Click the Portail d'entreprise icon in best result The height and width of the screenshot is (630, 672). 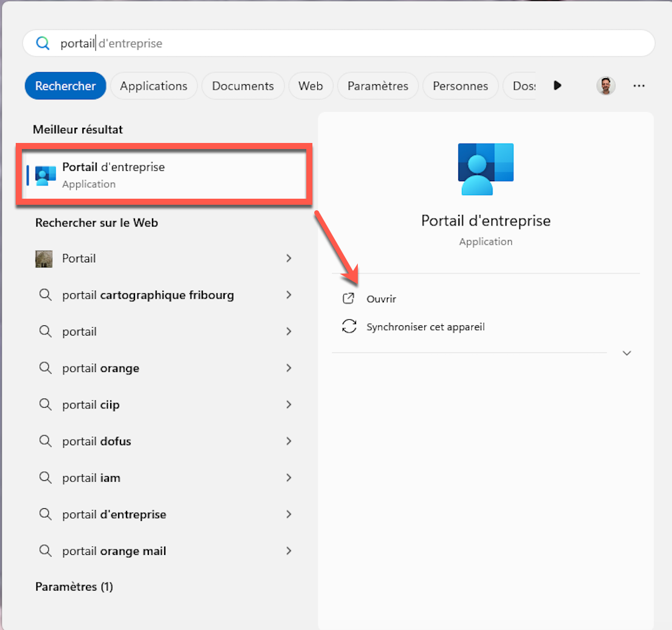(x=45, y=176)
